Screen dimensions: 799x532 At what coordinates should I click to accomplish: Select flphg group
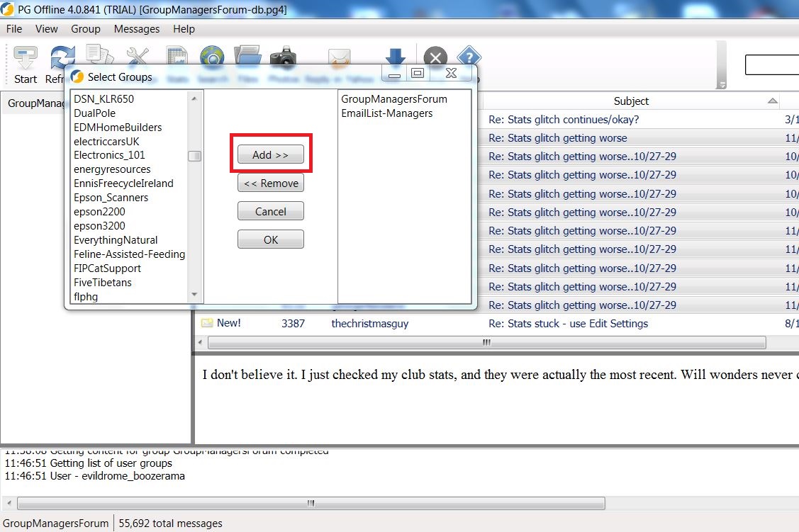86,296
